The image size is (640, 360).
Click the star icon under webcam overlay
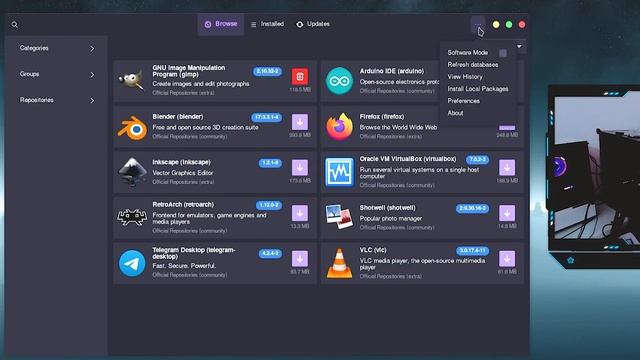click(571, 260)
